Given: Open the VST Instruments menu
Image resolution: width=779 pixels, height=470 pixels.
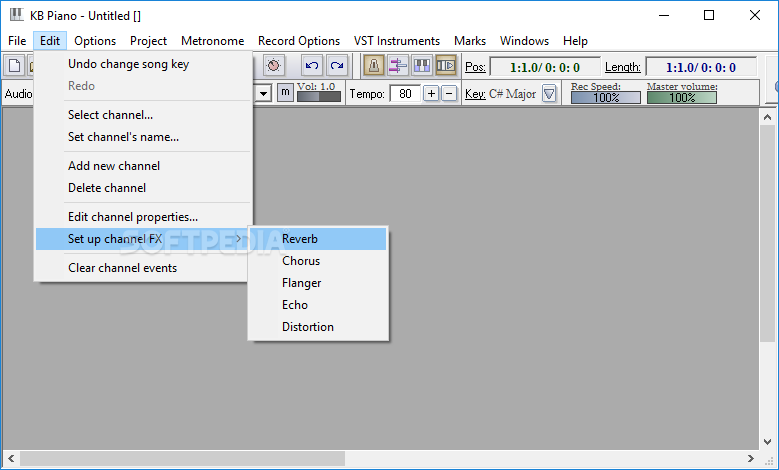Looking at the screenshot, I should coord(396,41).
